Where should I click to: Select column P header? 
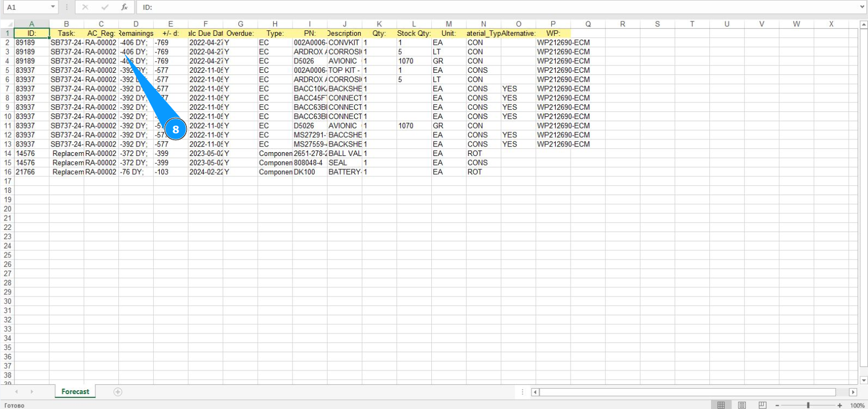[x=553, y=24]
